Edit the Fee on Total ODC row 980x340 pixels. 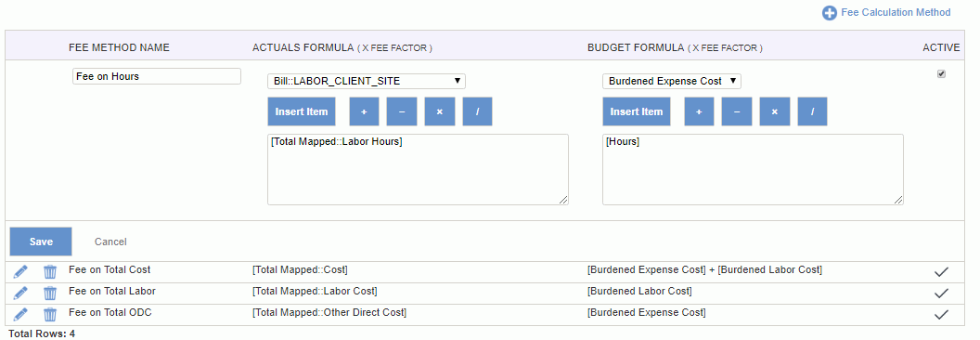click(20, 314)
